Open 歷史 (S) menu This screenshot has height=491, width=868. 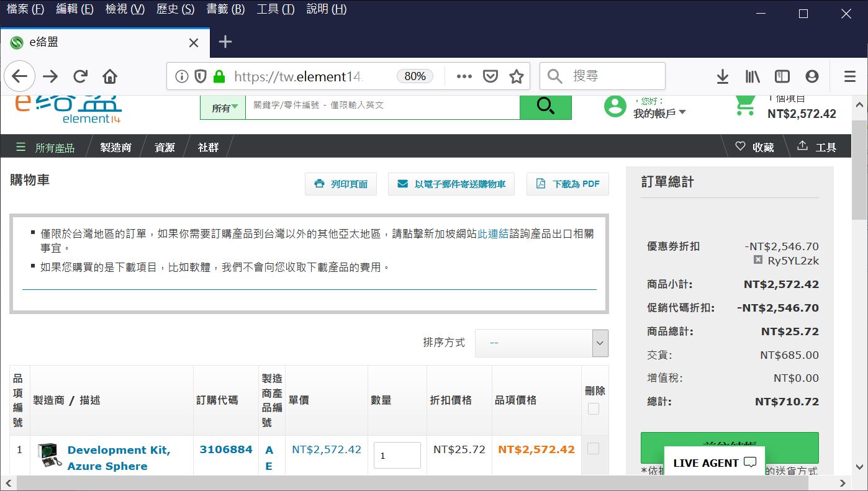(x=175, y=9)
